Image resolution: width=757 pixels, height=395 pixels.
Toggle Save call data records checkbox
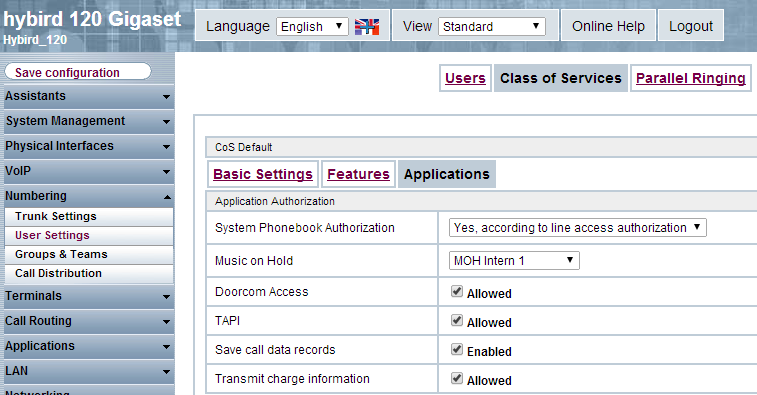click(457, 349)
